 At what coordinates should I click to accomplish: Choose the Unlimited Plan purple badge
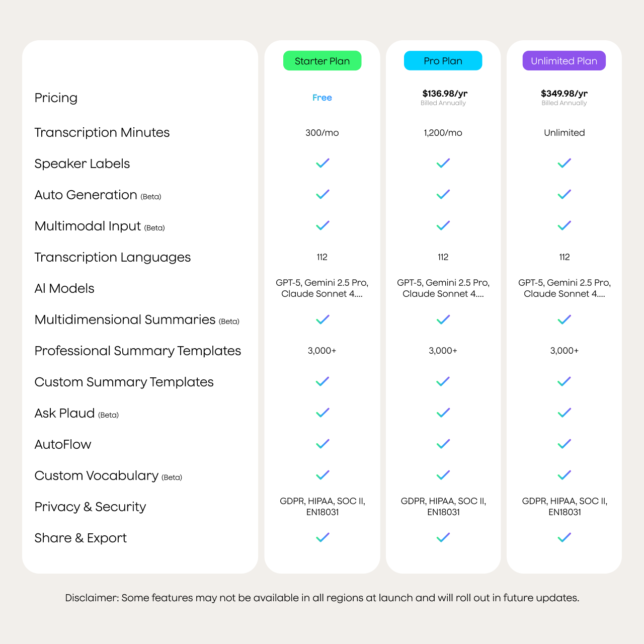[x=564, y=61]
